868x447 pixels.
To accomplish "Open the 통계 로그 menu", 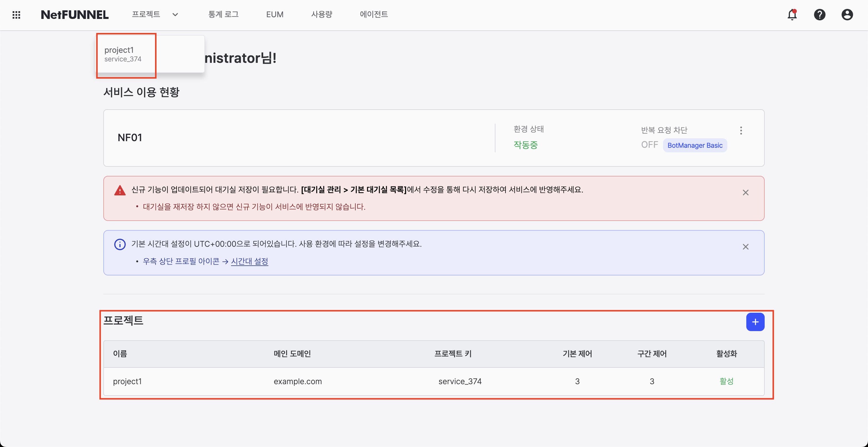I will pos(223,14).
